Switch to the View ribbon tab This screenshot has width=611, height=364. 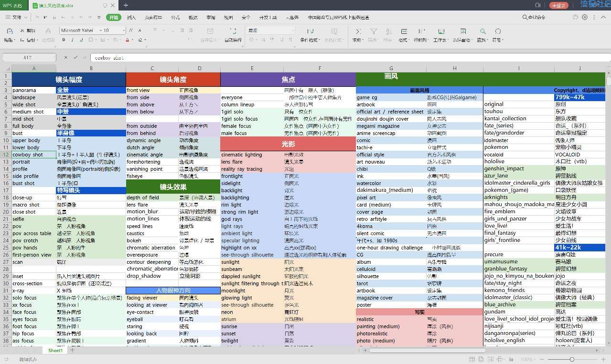click(228, 18)
